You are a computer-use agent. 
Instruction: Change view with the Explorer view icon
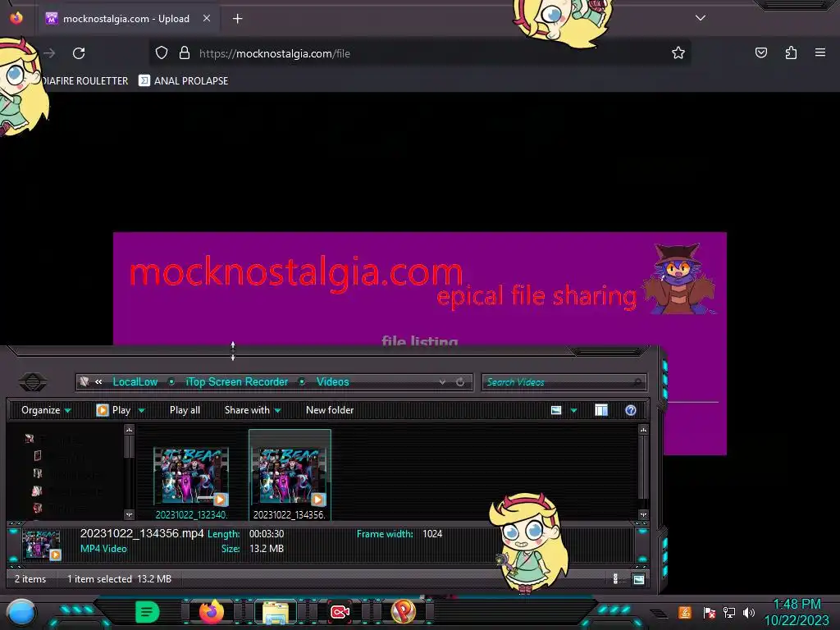(556, 410)
